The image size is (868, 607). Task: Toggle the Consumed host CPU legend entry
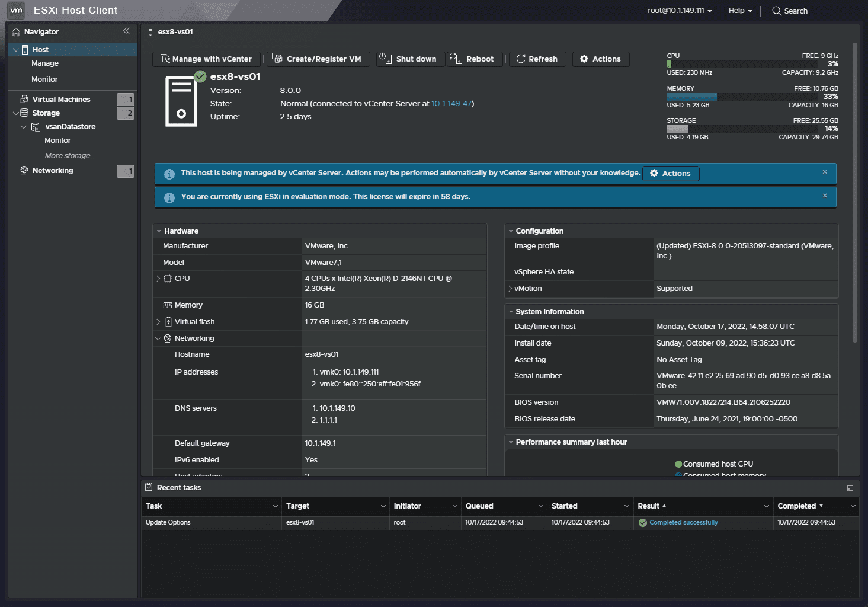(718, 464)
